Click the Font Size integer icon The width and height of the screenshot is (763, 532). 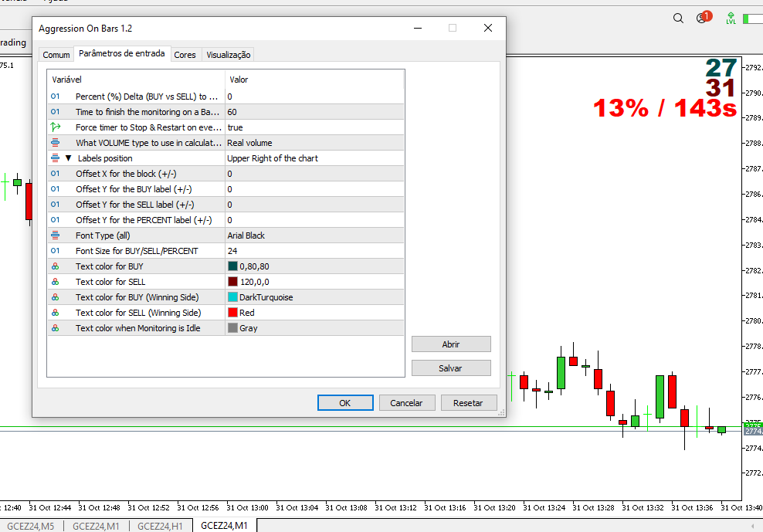coord(55,251)
